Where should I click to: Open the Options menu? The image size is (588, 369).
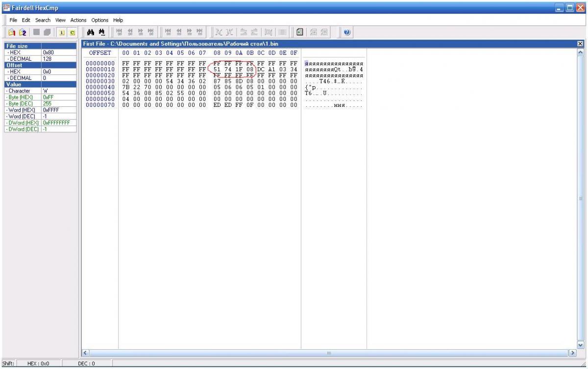100,20
